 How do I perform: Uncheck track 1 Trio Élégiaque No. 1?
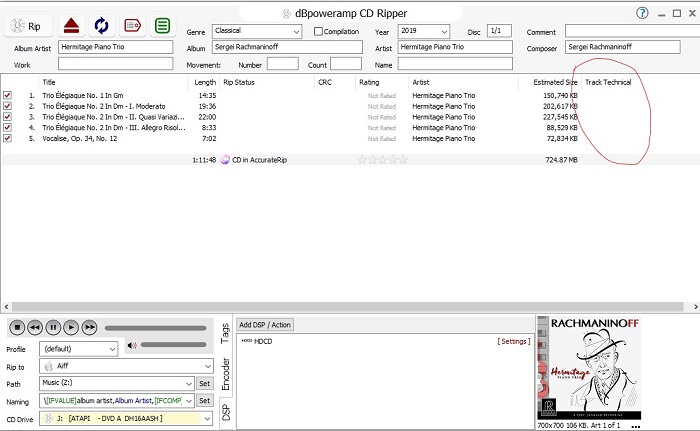point(8,95)
